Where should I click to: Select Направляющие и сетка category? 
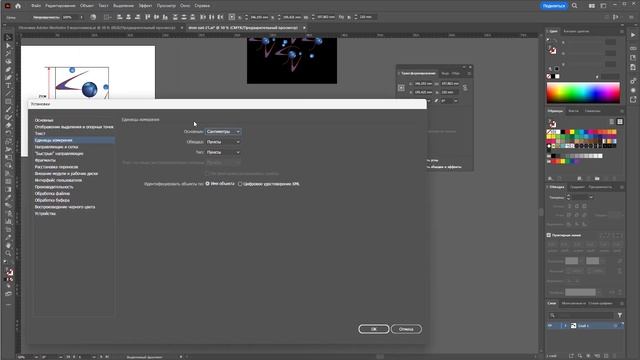pyautogui.click(x=56, y=147)
